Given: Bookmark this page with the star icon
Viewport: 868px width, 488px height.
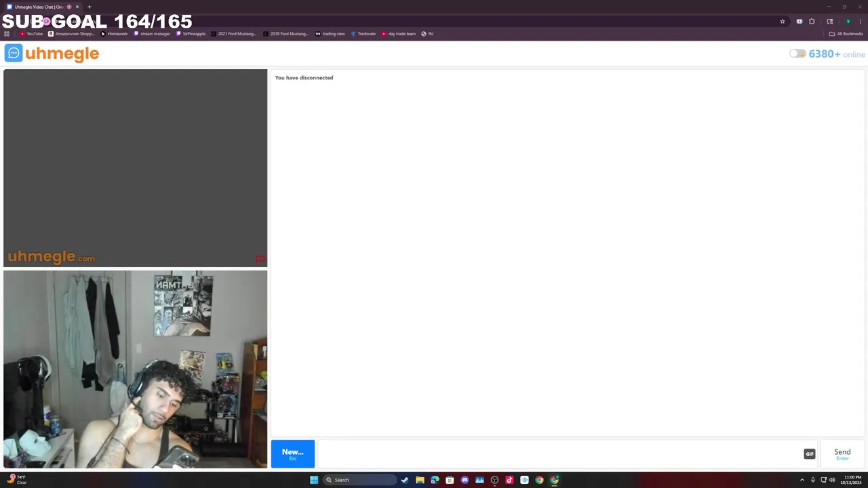Looking at the screenshot, I should coord(782,22).
